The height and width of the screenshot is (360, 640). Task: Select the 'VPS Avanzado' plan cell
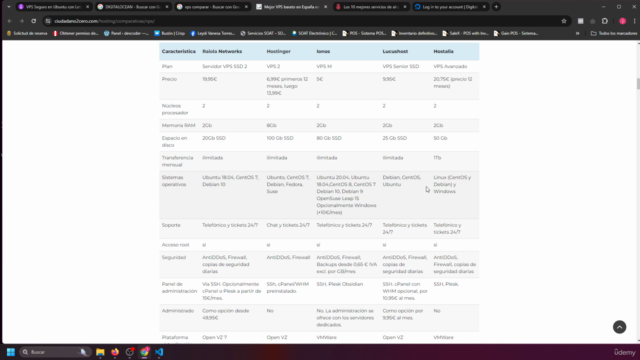(x=450, y=66)
